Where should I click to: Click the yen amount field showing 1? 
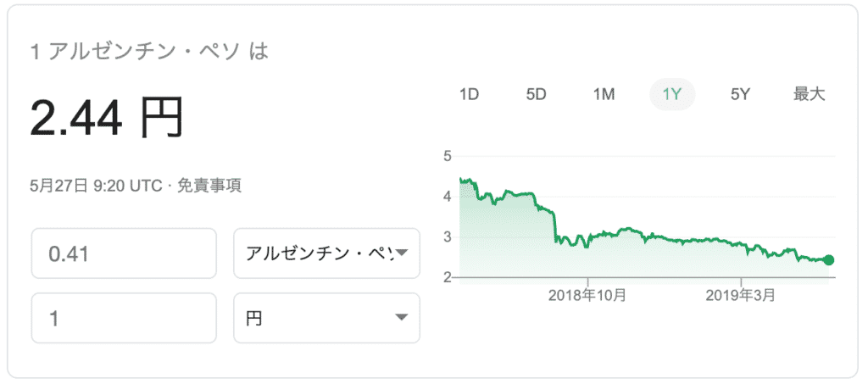[x=124, y=318]
